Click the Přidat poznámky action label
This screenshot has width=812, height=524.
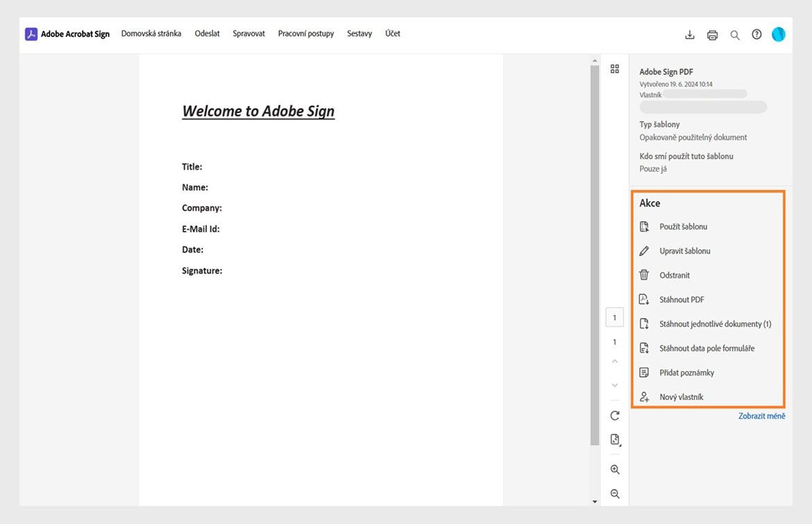[x=687, y=373]
